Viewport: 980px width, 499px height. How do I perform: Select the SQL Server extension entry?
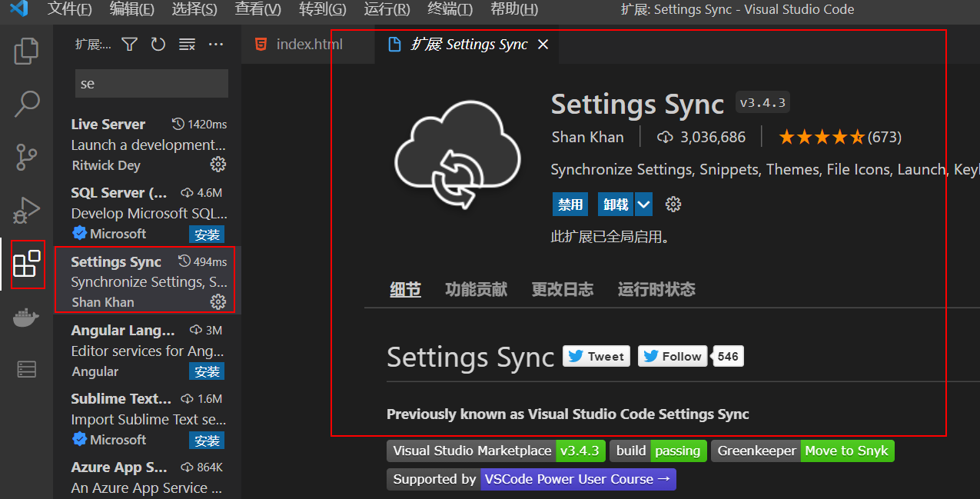[148, 212]
